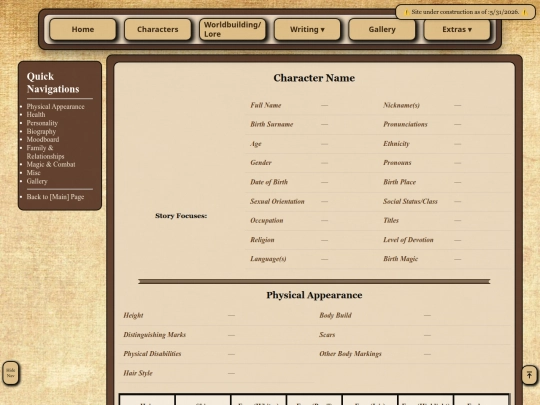Click the Titles label
540x405 pixels.
(391, 220)
